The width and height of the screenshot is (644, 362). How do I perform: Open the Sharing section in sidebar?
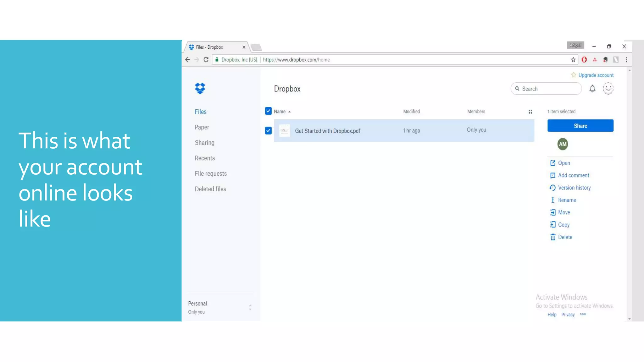[x=204, y=143]
